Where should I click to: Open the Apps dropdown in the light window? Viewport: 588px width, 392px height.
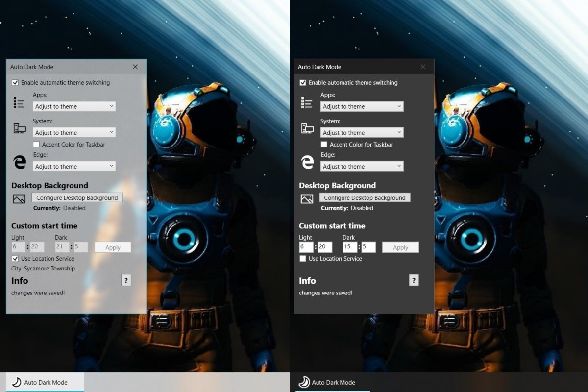tap(74, 106)
